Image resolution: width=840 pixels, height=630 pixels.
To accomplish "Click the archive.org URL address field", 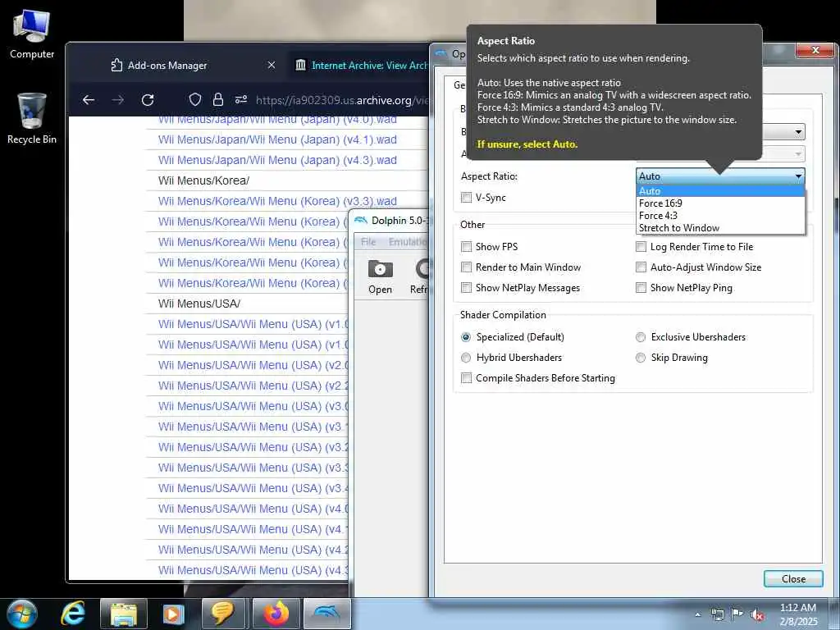I will pos(342,100).
